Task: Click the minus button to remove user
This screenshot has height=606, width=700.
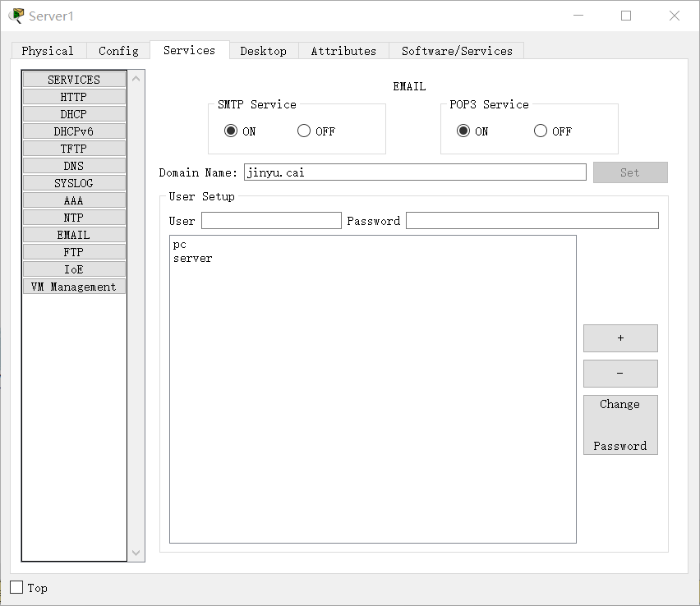Action: (620, 374)
